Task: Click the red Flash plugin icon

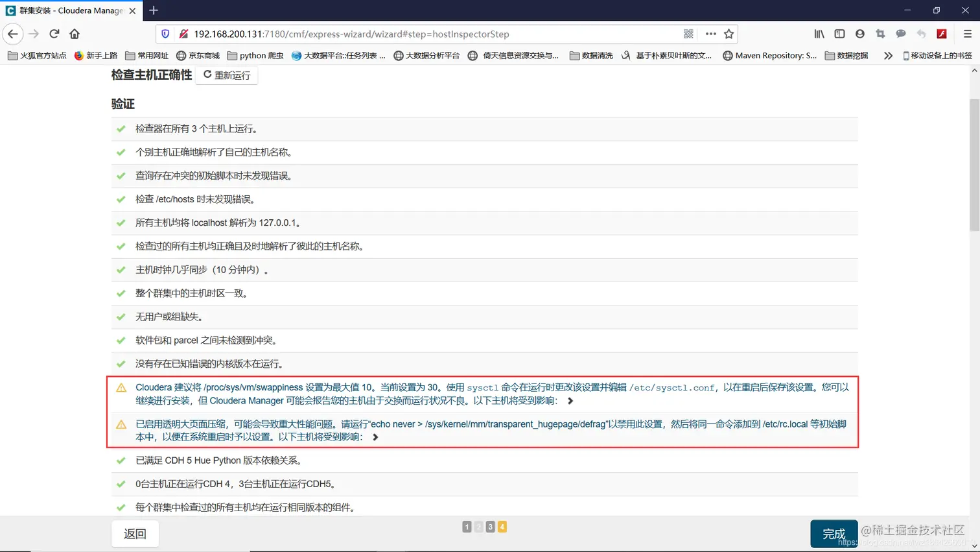Action: [x=942, y=34]
